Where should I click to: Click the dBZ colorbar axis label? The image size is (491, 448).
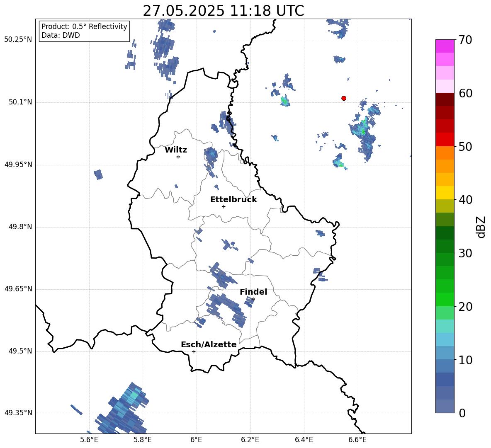(x=481, y=227)
